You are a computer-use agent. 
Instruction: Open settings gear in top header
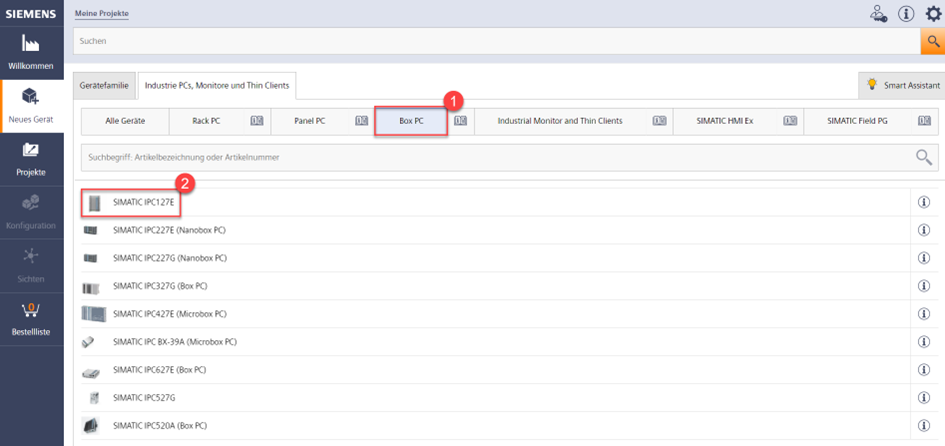[x=932, y=13]
